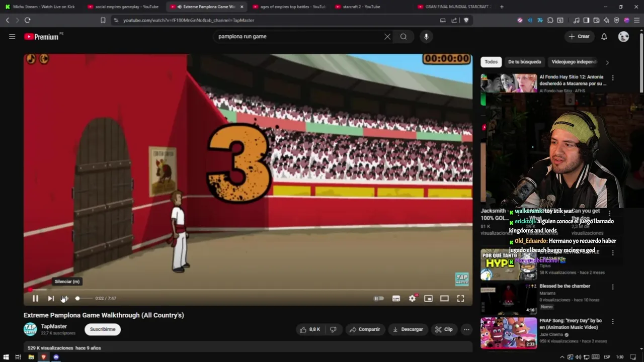
Task: Go to the YouTube Premium home logo
Action: tap(41, 37)
